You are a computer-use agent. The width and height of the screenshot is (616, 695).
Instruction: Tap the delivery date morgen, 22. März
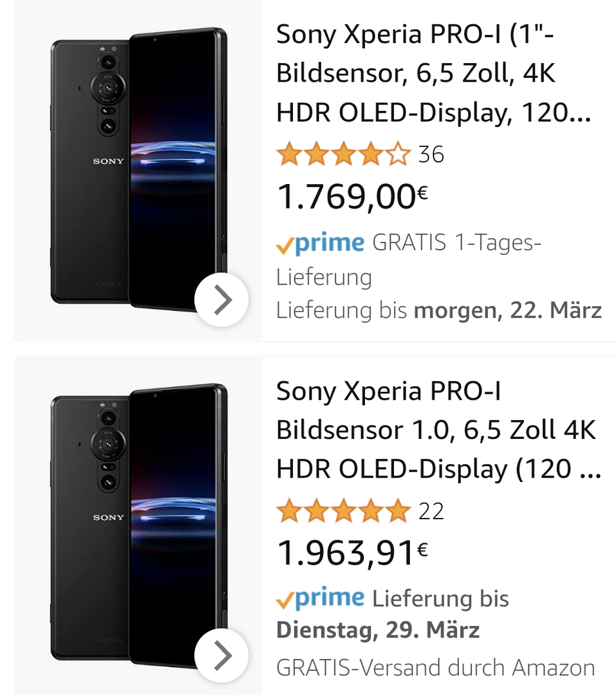(507, 311)
